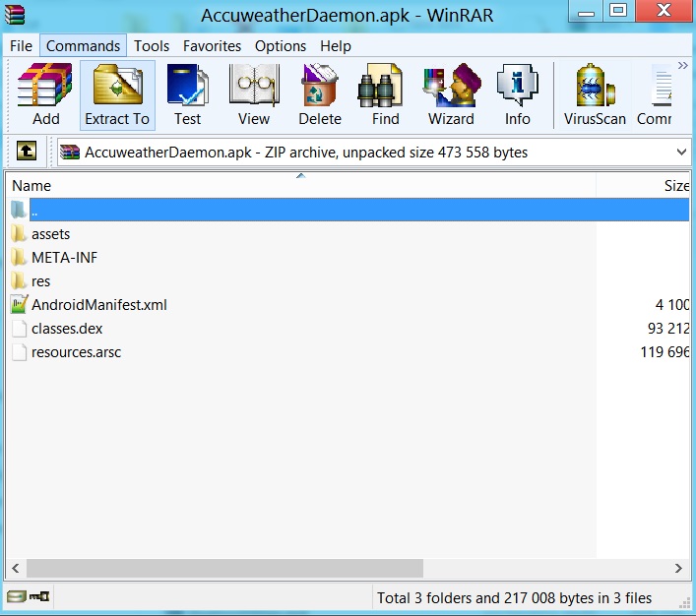Click the archive icon in the address bar
This screenshot has width=696, height=616.
pyautogui.click(x=70, y=153)
